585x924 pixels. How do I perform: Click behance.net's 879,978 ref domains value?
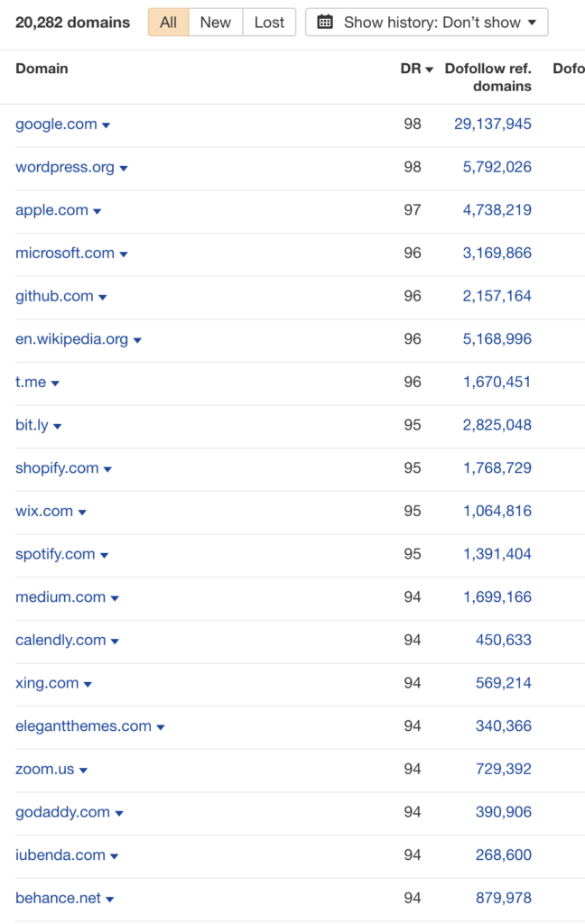pos(504,899)
